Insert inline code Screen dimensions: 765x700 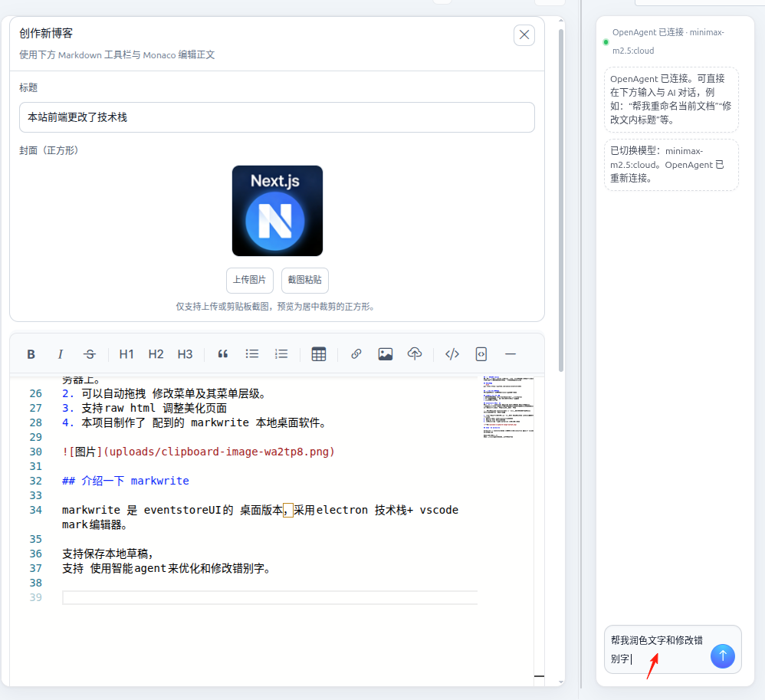pos(452,354)
